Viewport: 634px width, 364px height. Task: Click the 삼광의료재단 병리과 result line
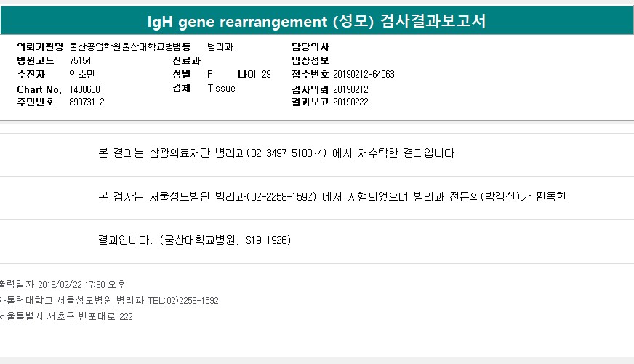click(x=278, y=154)
